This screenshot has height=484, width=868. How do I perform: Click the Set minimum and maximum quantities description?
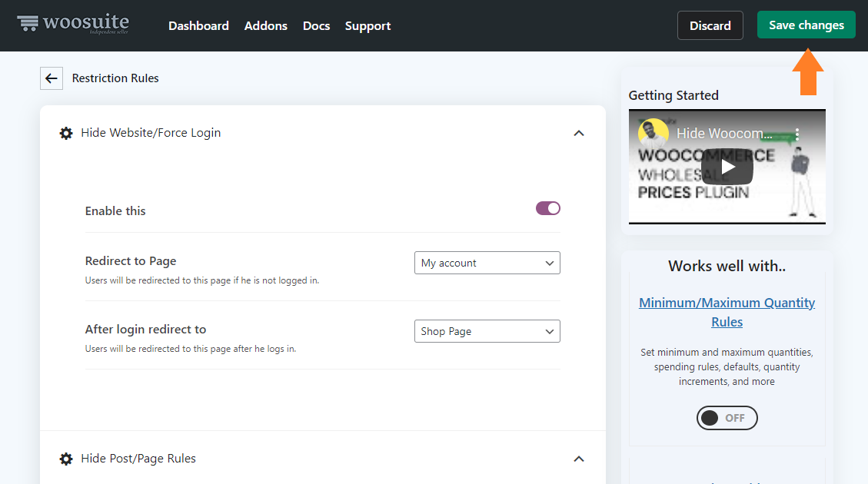(727, 366)
